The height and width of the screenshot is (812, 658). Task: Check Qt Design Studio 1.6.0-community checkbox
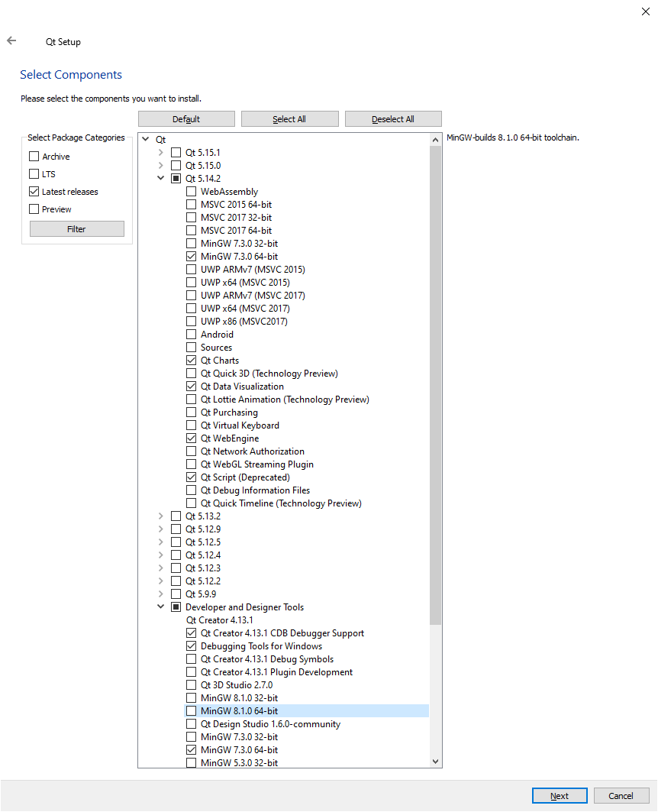pos(192,724)
